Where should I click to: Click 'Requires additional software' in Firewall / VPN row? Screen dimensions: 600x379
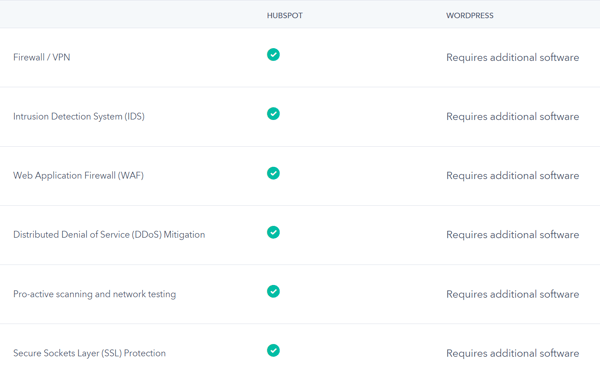point(512,57)
